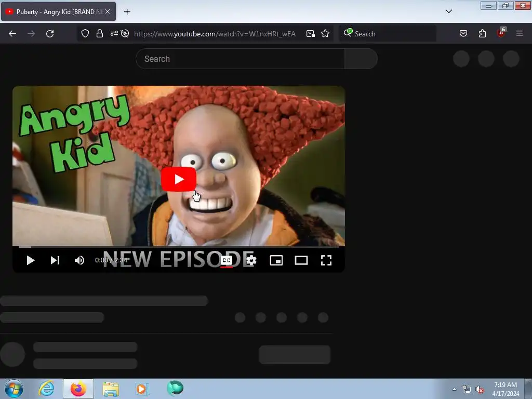This screenshot has height=399, width=532.
Task: Toggle closed captions CC button
Action: pyautogui.click(x=227, y=260)
